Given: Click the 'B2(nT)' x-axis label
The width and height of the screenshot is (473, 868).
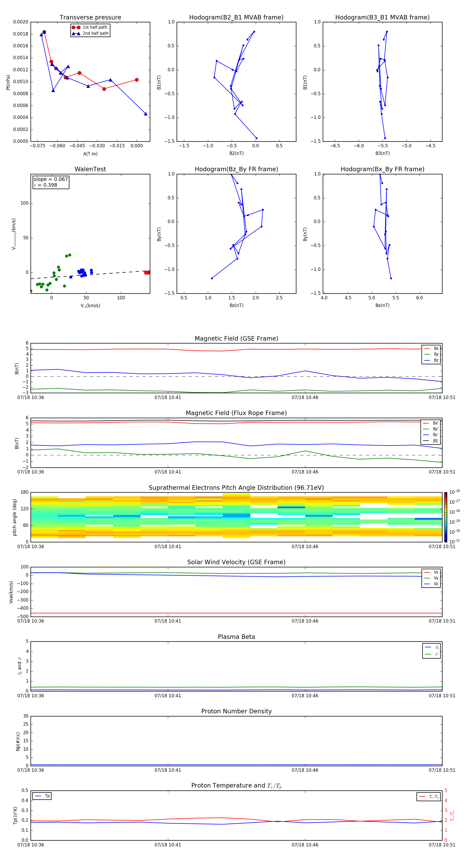Looking at the screenshot, I should [236, 153].
